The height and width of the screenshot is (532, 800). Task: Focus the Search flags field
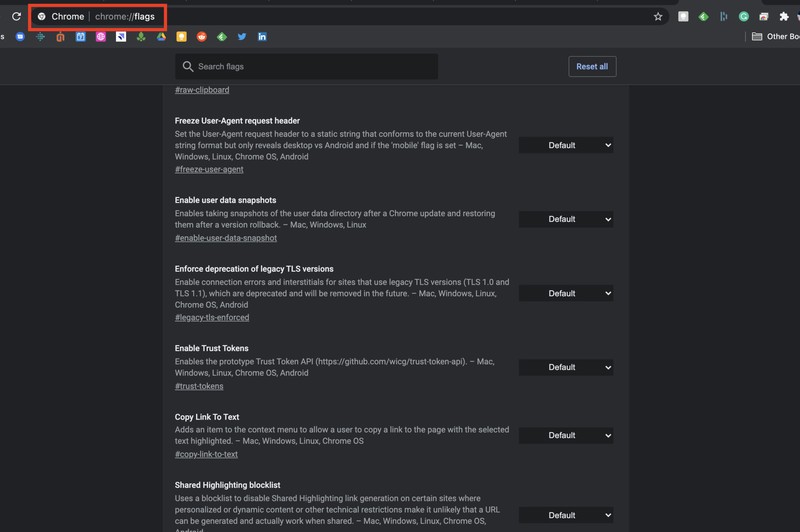[306, 66]
